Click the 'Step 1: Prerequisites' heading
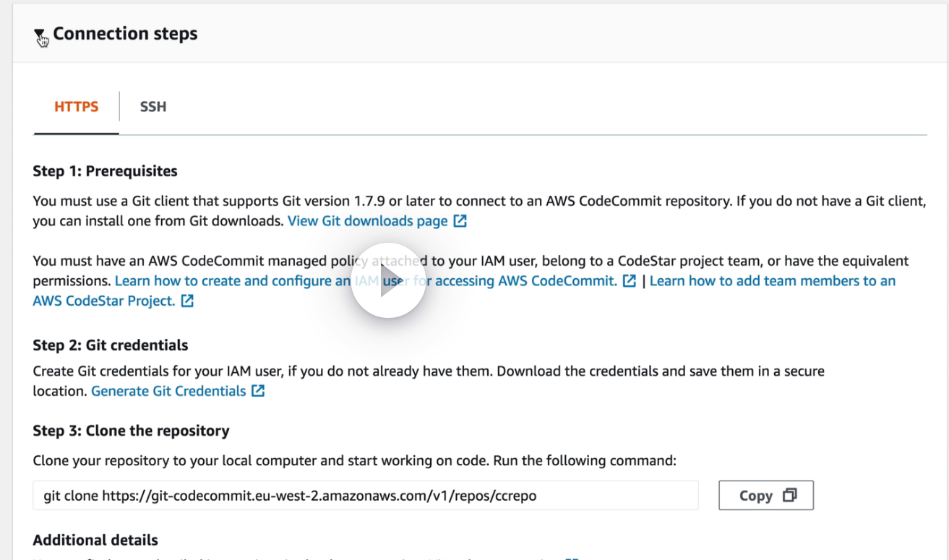Image resolution: width=949 pixels, height=560 pixels. [106, 171]
